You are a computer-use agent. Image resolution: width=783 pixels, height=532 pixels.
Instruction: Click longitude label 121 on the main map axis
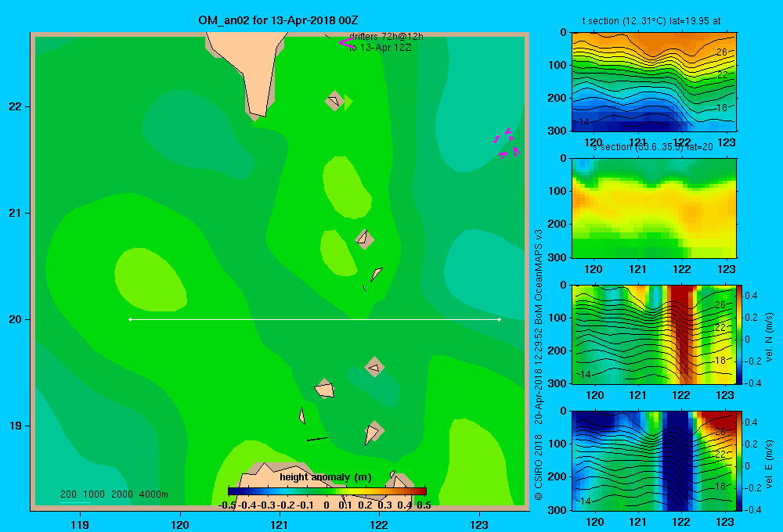(x=280, y=524)
